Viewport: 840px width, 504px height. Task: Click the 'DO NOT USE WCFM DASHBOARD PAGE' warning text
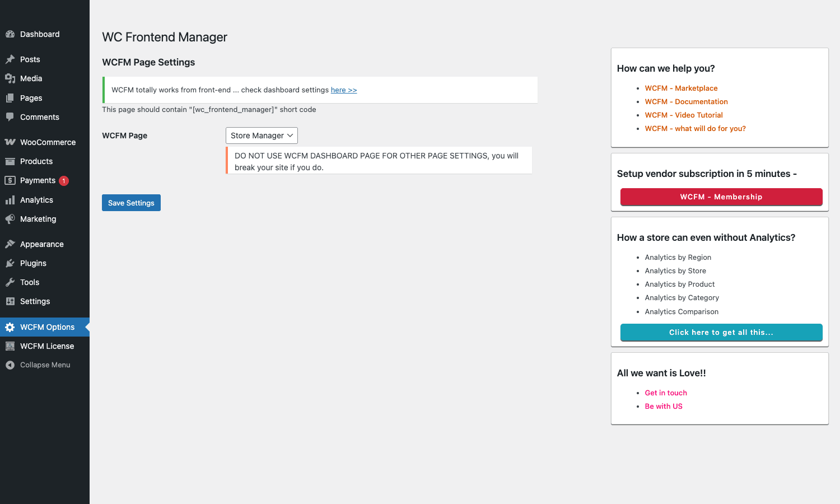(376, 161)
